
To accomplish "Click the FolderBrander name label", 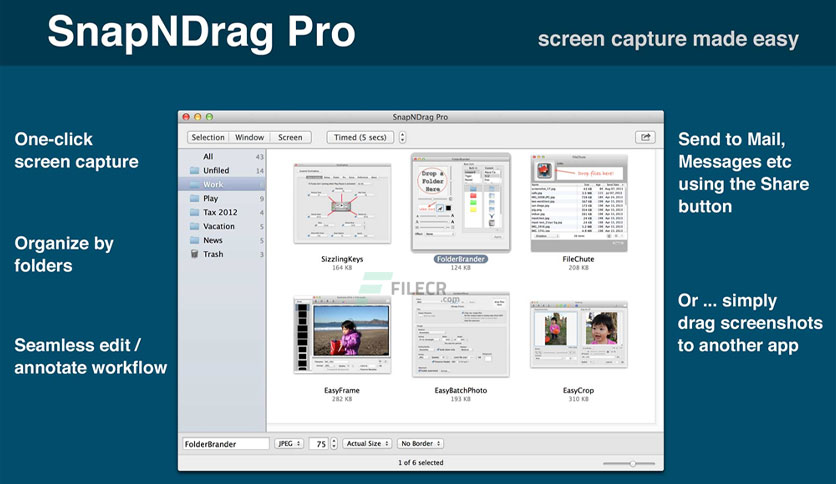I will point(461,259).
